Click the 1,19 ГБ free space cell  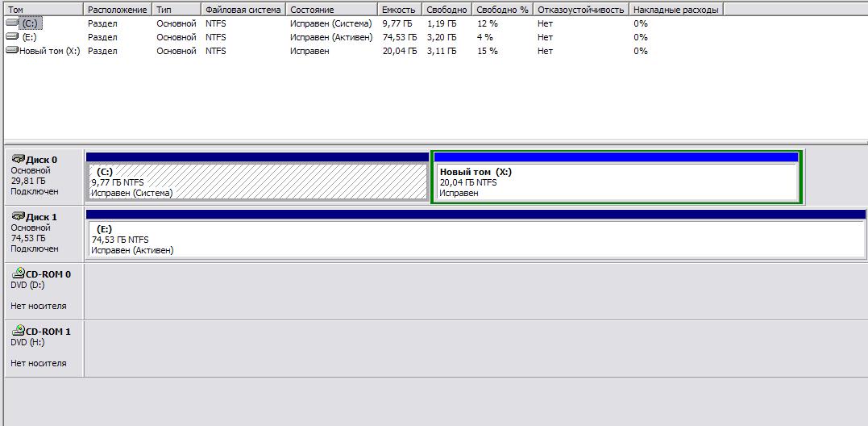tap(442, 23)
